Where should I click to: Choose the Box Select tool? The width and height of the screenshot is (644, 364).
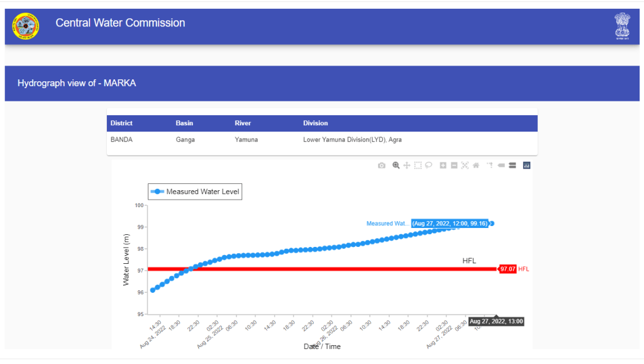click(x=418, y=166)
